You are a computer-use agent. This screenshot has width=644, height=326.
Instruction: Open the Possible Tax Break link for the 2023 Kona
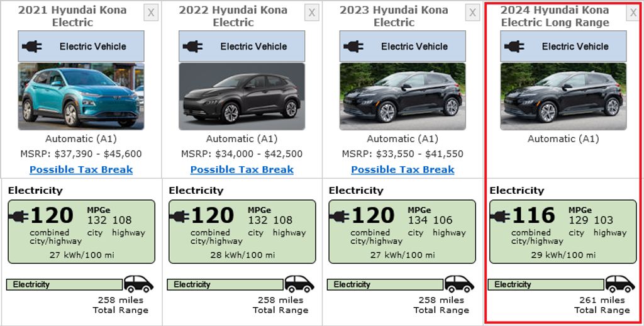[x=402, y=169]
